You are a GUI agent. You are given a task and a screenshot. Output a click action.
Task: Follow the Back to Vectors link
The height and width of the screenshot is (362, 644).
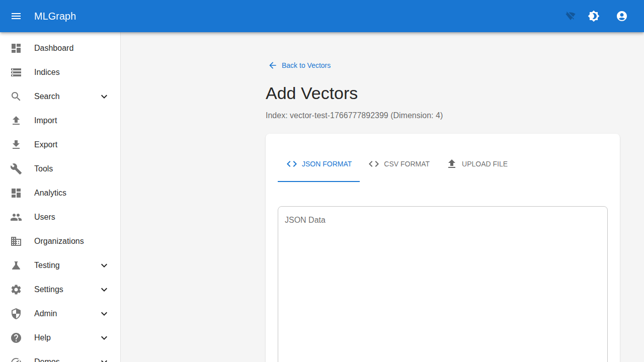tap(299, 65)
